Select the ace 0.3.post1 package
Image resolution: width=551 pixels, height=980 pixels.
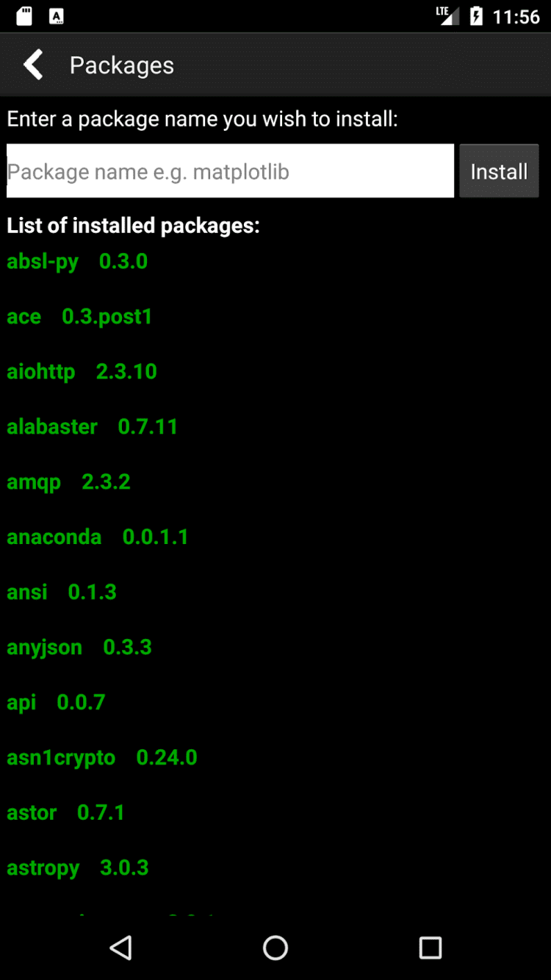pos(79,316)
